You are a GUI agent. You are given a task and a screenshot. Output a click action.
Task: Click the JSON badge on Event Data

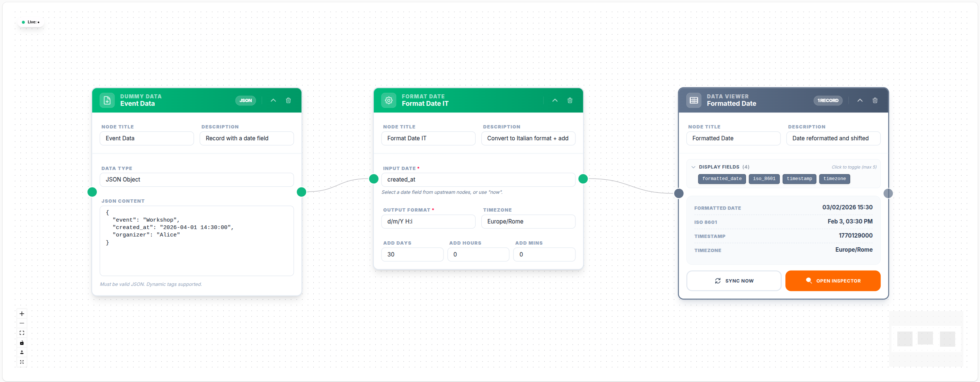tap(245, 100)
